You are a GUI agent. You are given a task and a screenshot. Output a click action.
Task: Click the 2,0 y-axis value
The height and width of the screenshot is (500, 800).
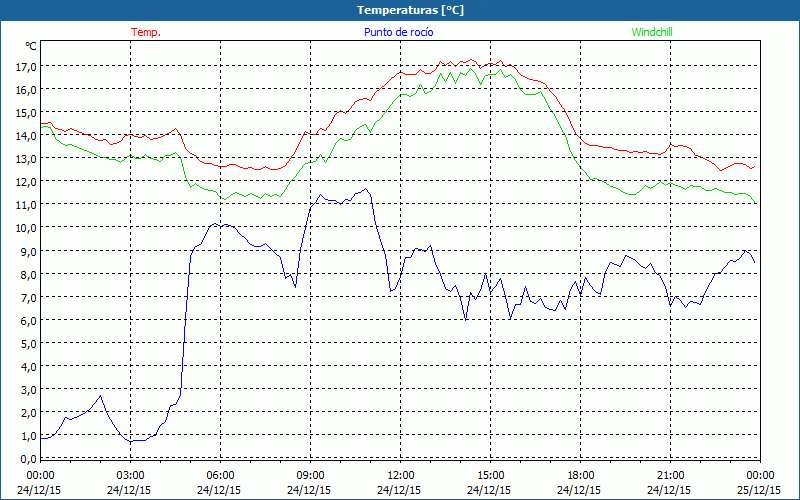[x=29, y=413]
